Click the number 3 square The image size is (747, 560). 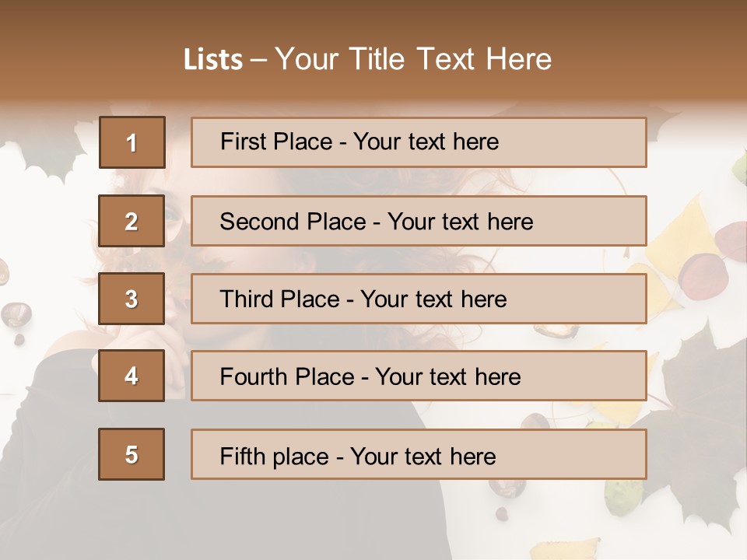click(132, 299)
